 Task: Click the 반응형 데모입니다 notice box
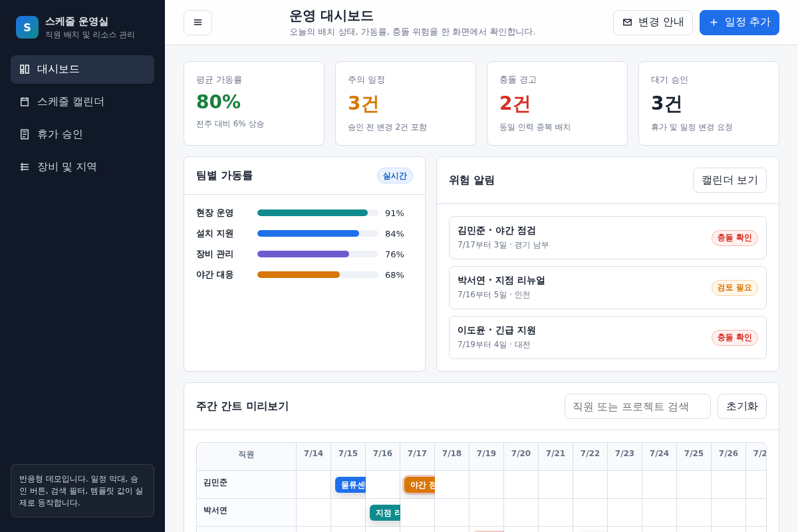click(82, 491)
